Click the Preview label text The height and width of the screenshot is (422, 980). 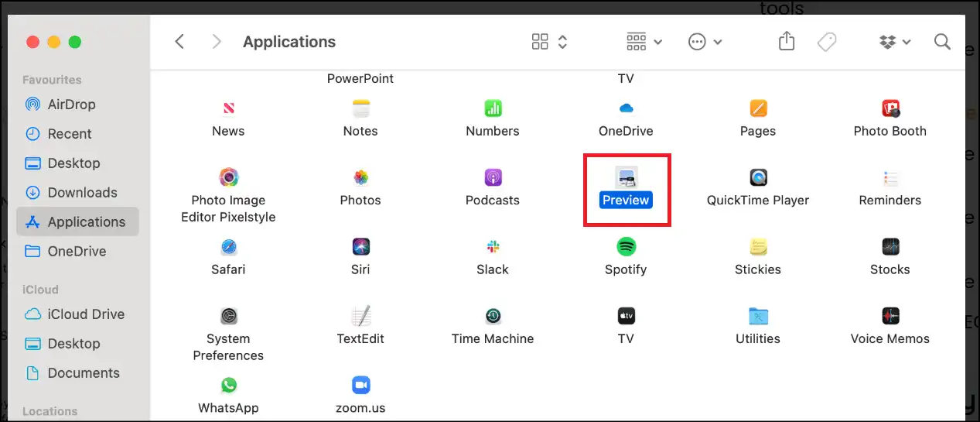(x=626, y=200)
